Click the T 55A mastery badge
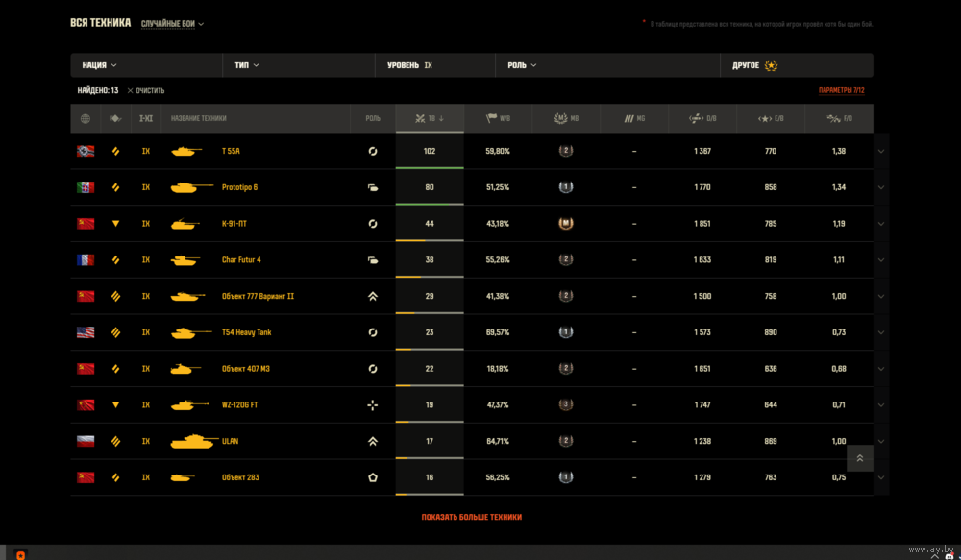The image size is (961, 560). click(566, 151)
